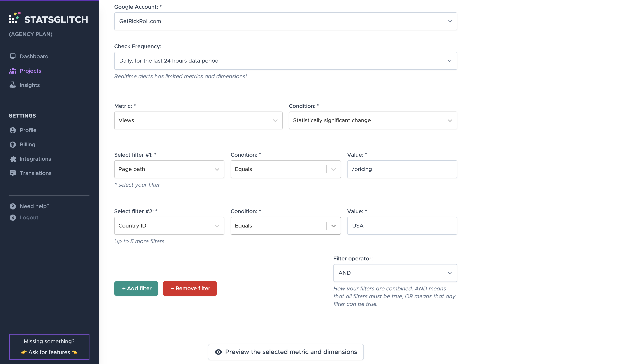Click the eye icon in Preview button

[x=218, y=352]
